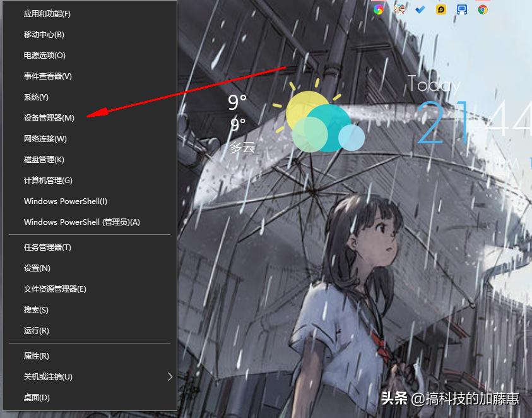
Task: Click the rainbow pinwheel browser icon
Action: pyautogui.click(x=379, y=9)
